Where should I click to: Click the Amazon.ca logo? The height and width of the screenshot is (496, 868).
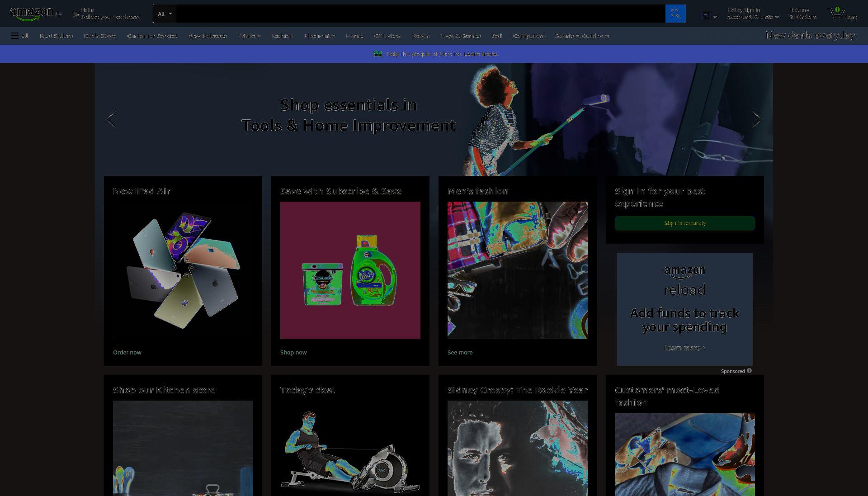[35, 14]
